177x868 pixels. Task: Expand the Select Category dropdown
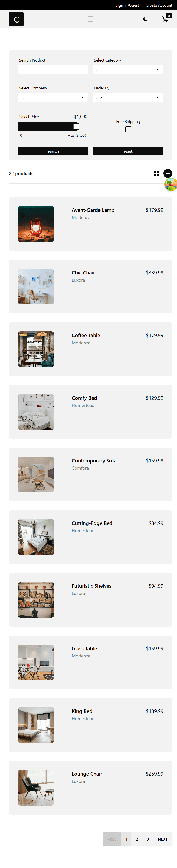128,69
